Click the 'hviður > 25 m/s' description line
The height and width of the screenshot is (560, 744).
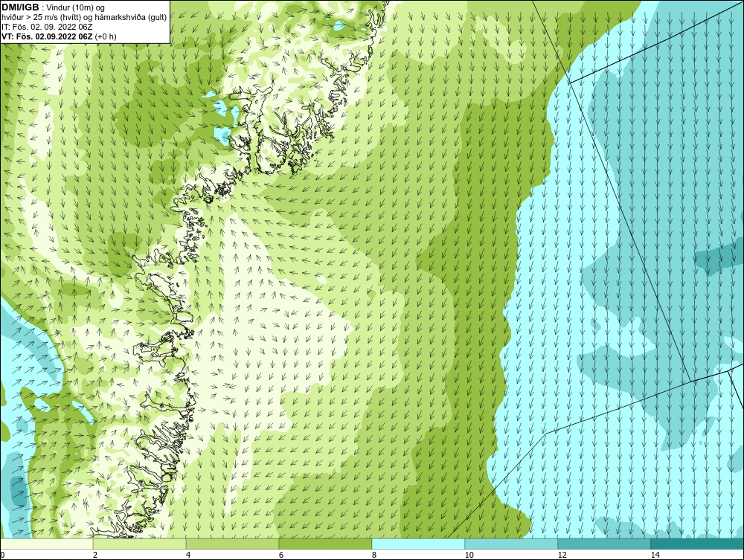84,17
